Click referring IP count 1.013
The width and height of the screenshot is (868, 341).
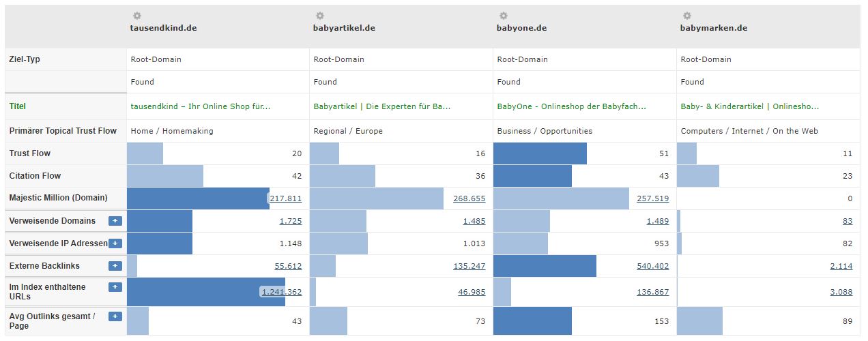pos(474,243)
